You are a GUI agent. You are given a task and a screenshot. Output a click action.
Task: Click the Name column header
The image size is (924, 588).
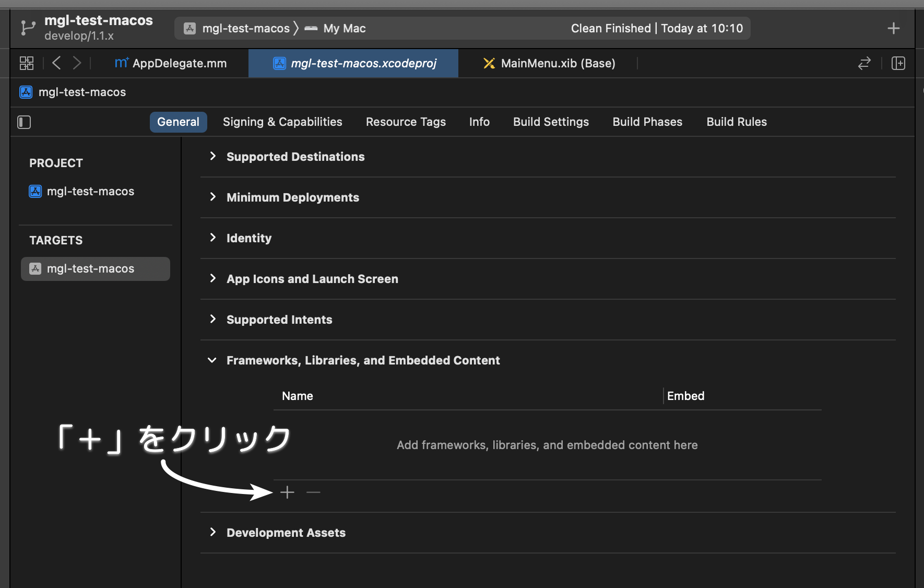pyautogui.click(x=298, y=396)
